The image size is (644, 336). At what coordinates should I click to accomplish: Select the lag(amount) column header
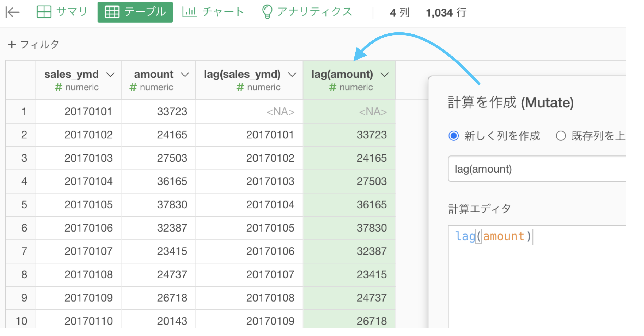[349, 80]
